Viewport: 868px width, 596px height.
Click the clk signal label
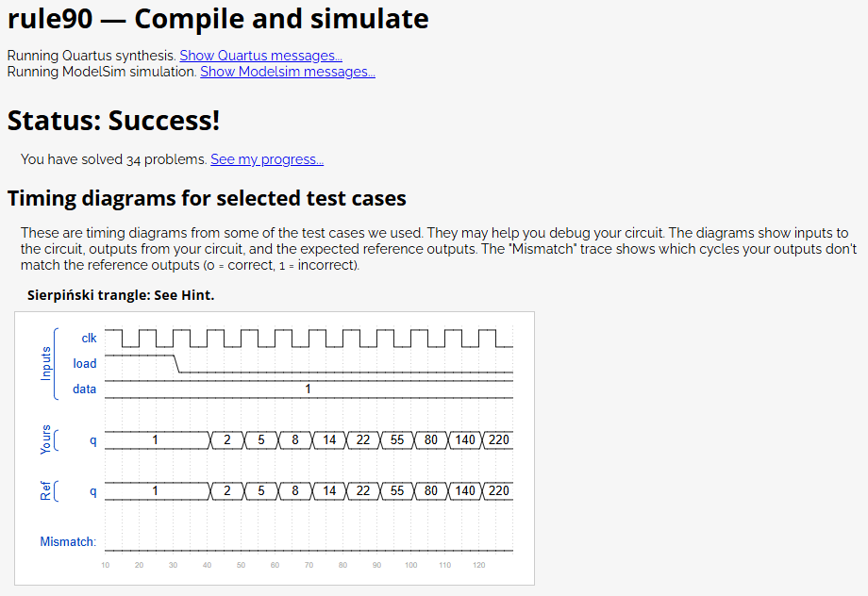89,339
